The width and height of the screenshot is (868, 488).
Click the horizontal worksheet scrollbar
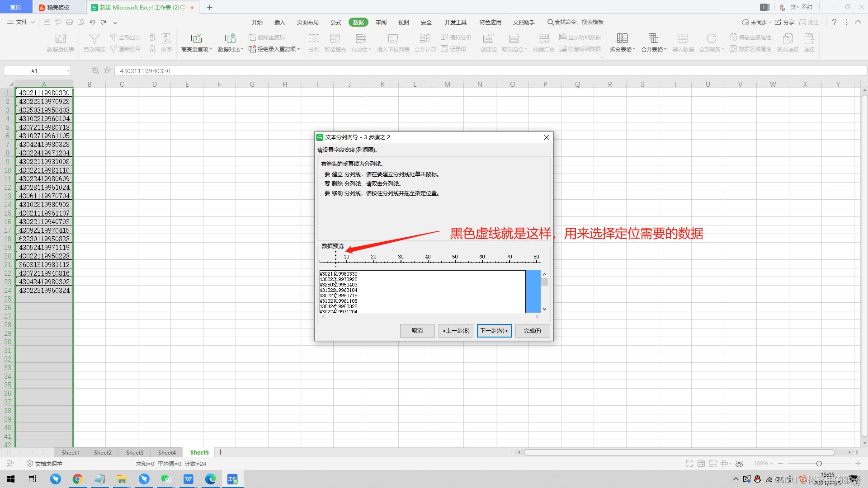(x=679, y=452)
